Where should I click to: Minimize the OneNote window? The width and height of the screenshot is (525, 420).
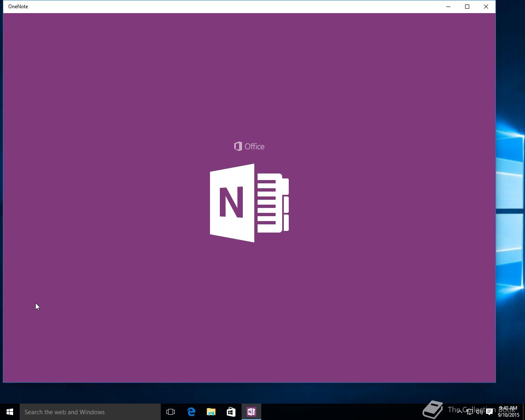(448, 7)
